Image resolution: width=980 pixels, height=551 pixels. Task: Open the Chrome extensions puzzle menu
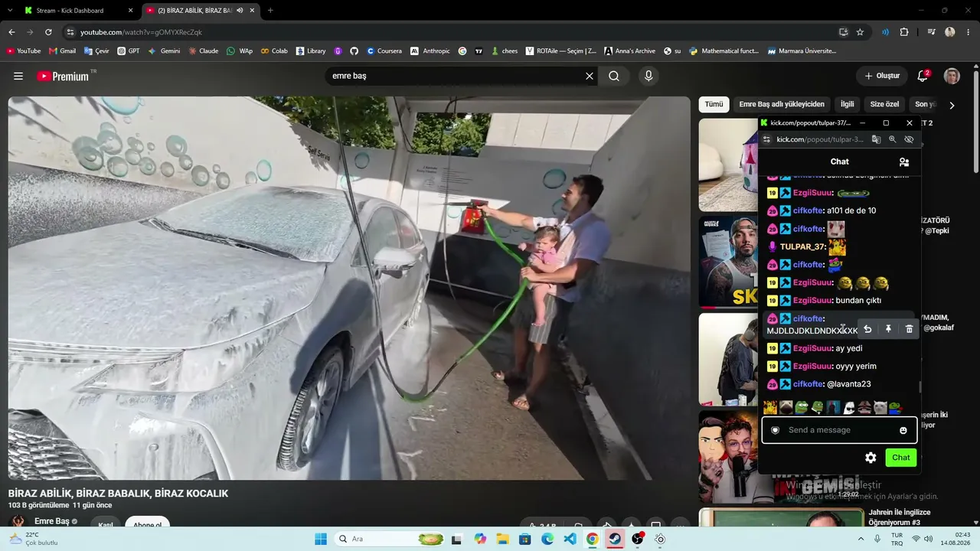(904, 32)
